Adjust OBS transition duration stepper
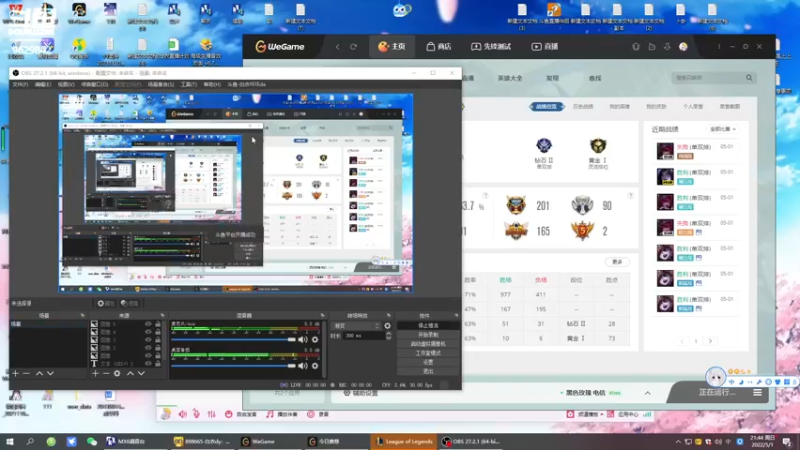The image size is (800, 450). [x=388, y=336]
